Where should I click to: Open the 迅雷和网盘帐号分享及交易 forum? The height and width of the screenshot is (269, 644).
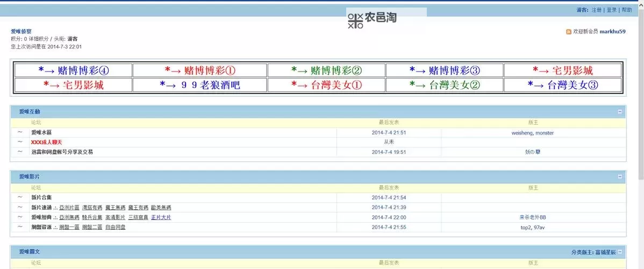tap(62, 152)
